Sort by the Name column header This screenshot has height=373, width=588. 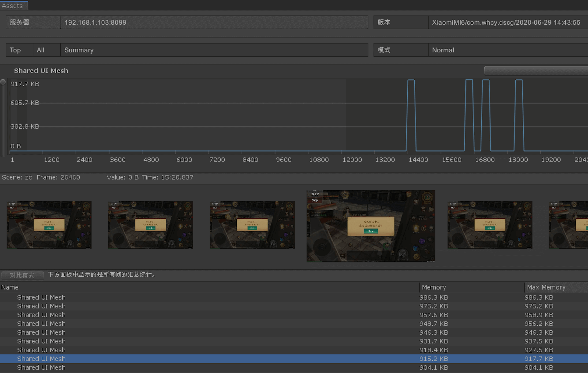click(x=10, y=287)
